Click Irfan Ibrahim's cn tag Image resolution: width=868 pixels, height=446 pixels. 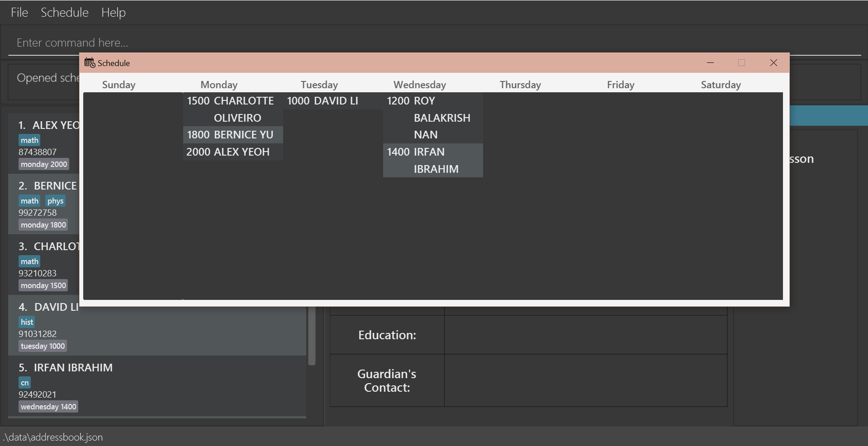point(24,383)
